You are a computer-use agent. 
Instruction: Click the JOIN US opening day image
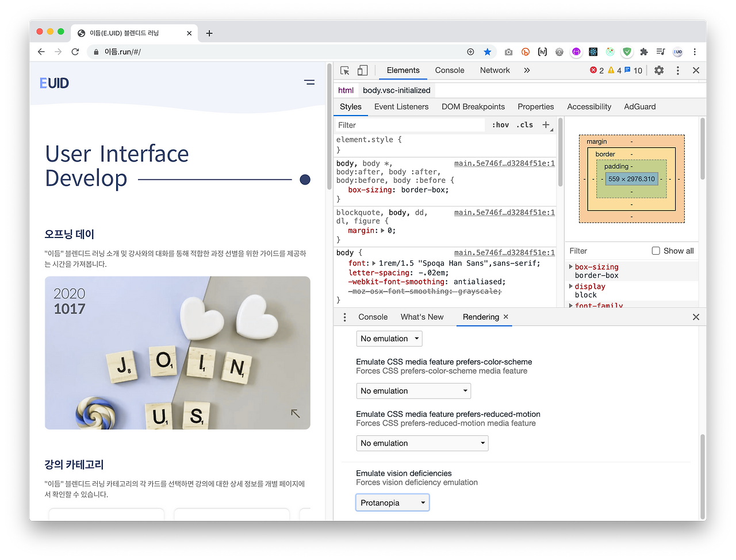point(178,353)
